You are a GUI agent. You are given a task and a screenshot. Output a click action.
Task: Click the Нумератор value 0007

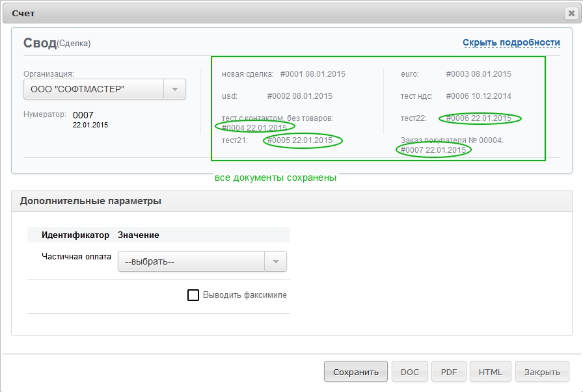point(83,115)
